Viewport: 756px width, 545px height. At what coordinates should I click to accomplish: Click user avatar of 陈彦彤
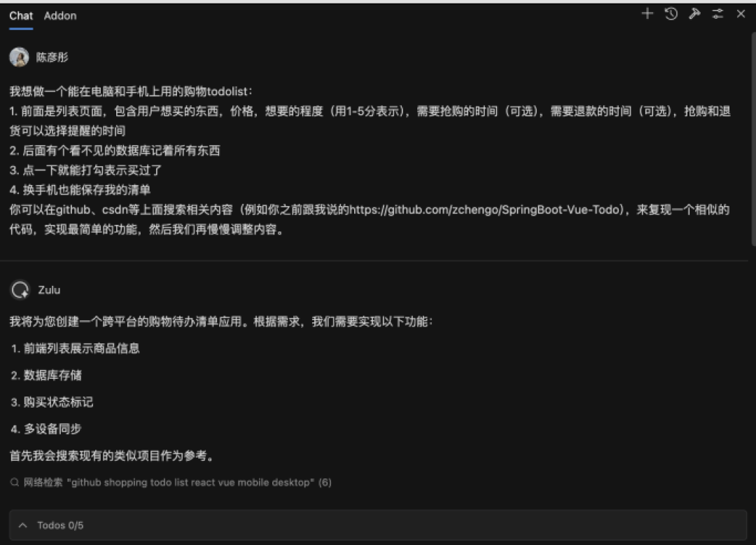20,57
